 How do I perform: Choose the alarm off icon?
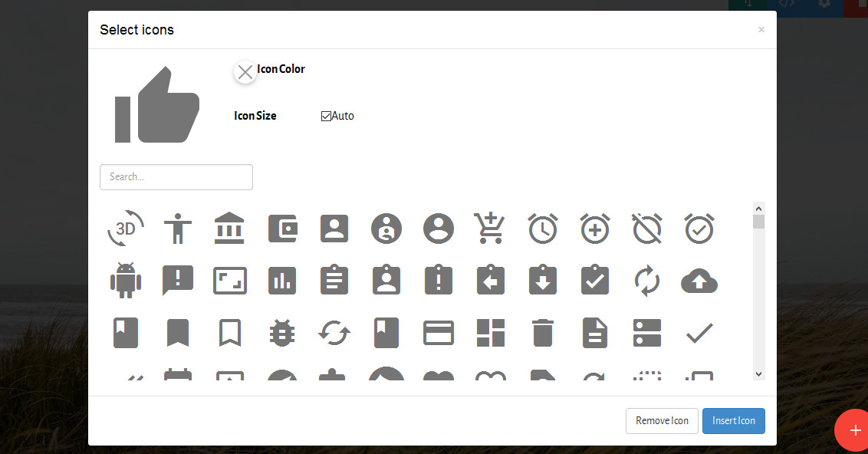(x=647, y=228)
